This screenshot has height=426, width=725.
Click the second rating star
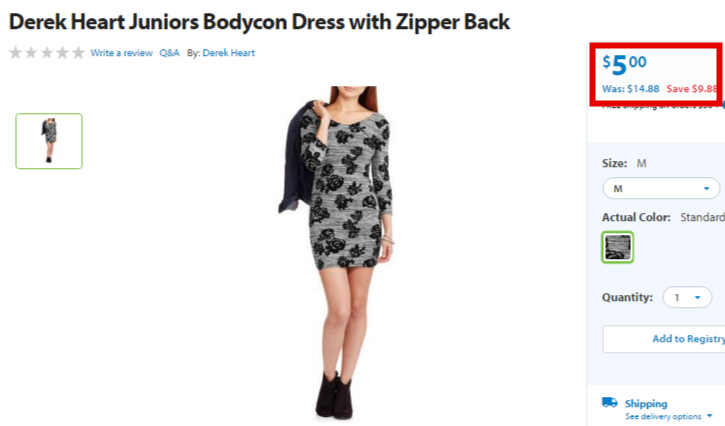(31, 53)
